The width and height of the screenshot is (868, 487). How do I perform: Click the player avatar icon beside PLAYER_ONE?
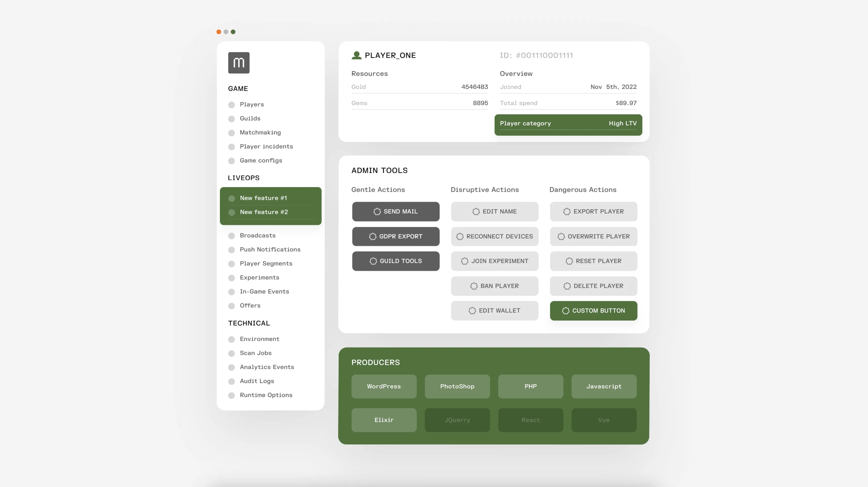tap(356, 55)
